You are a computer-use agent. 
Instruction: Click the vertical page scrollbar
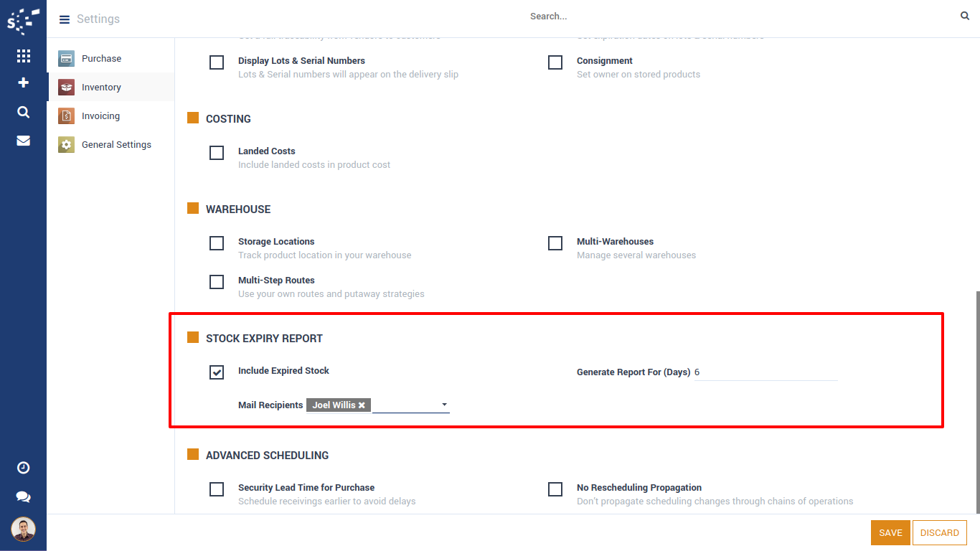coord(976,402)
